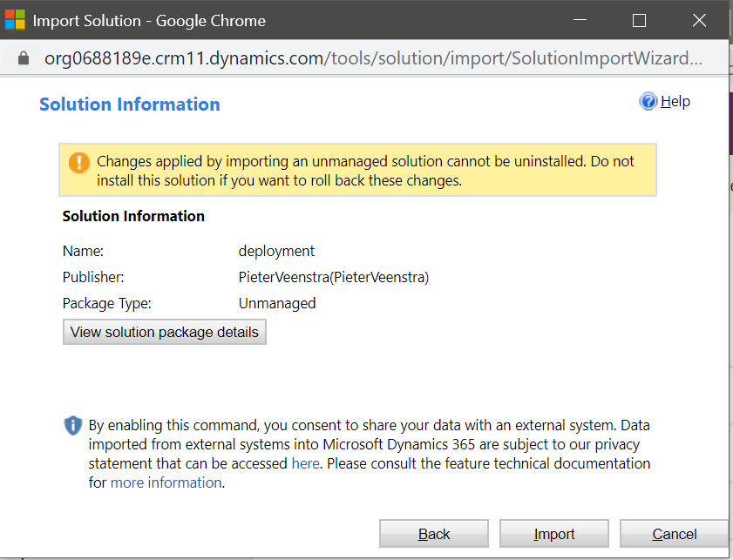Select publisher value 'PieterVeenstra(PieterVeenstra)'
Screen dimensions: 733x560
[x=334, y=278]
